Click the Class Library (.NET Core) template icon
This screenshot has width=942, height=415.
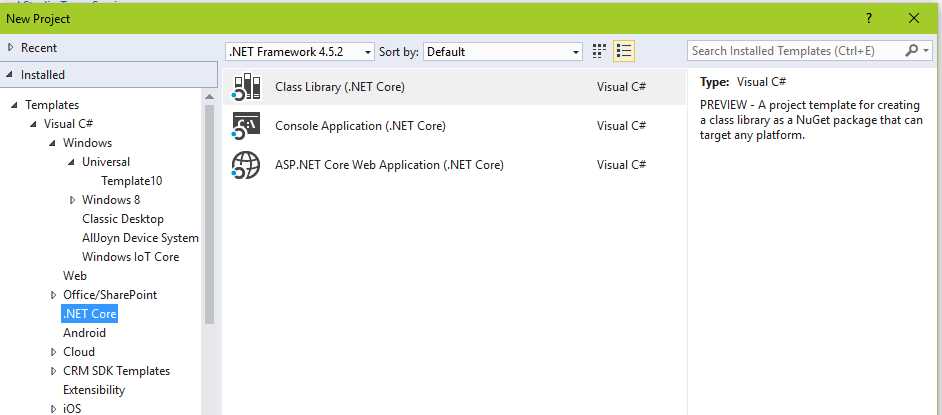(x=246, y=87)
